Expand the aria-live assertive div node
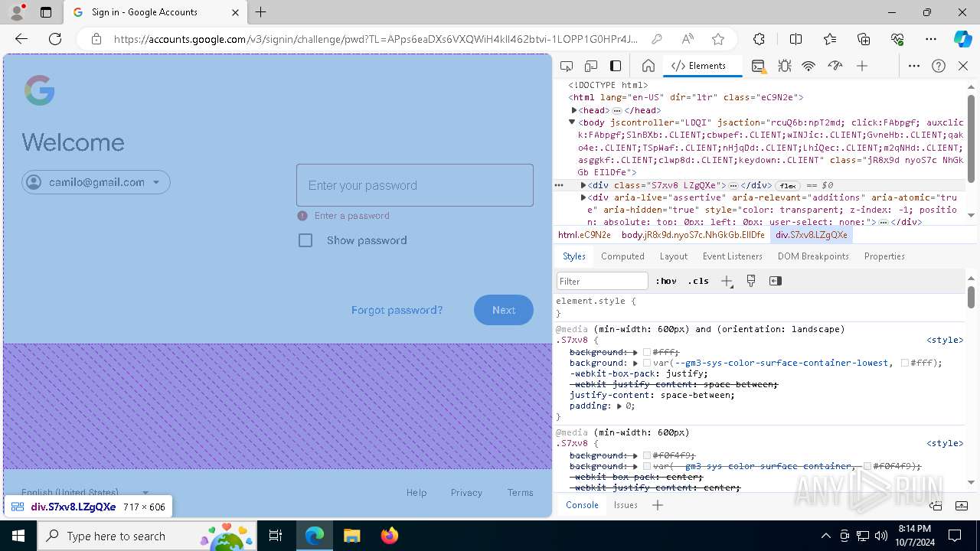980x551 pixels. 583,197
